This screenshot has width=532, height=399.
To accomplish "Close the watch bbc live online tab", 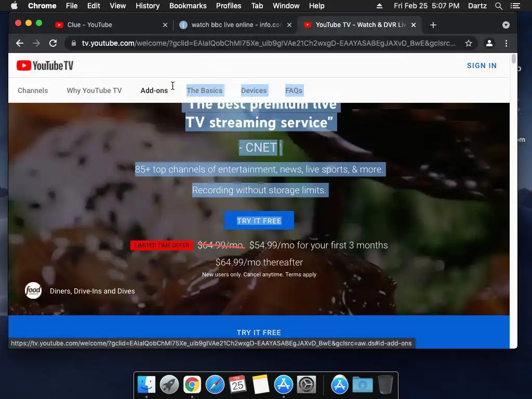I will pyautogui.click(x=289, y=25).
